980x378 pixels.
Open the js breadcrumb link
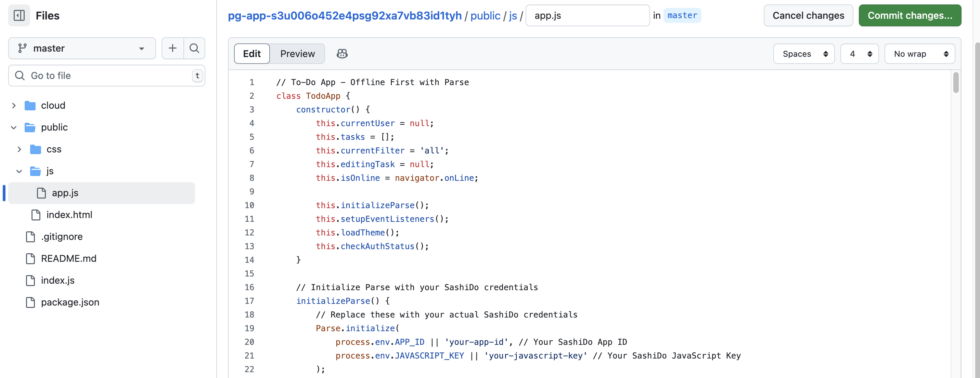click(513, 16)
